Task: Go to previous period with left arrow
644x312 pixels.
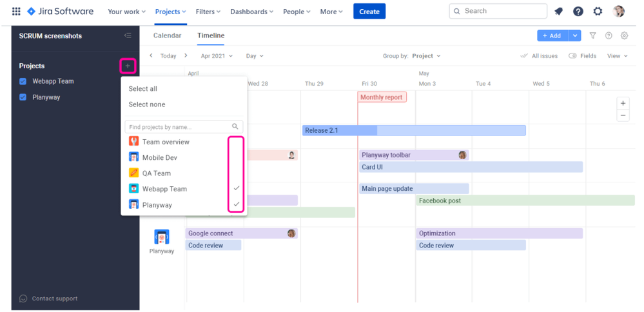Action: point(151,55)
